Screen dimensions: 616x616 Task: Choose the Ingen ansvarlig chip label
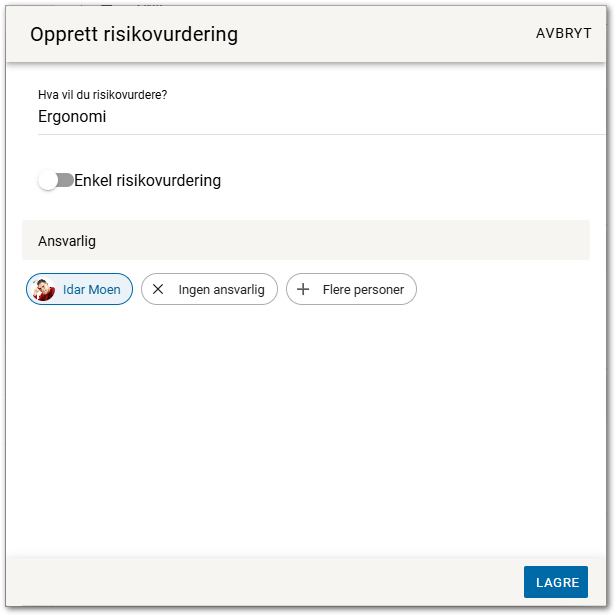click(221, 290)
